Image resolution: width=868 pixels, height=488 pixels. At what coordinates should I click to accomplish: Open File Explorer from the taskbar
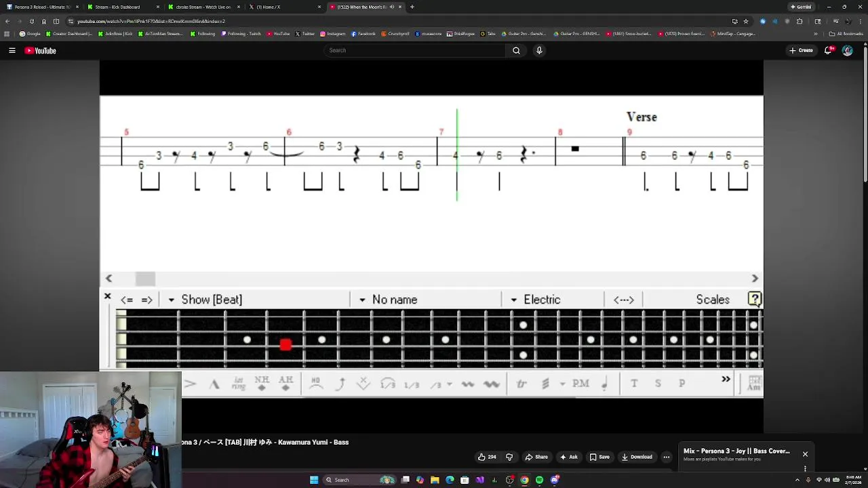coord(435,480)
